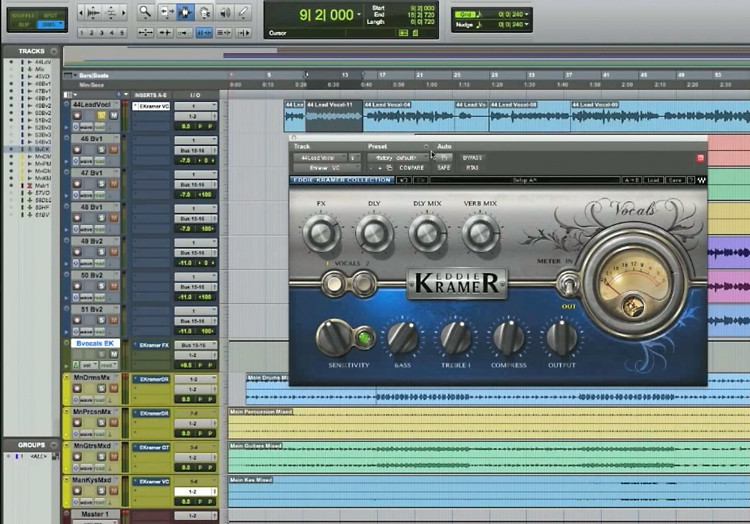The height and width of the screenshot is (524, 750).
Task: Click the MIDI zoom icon
Action: [111, 13]
